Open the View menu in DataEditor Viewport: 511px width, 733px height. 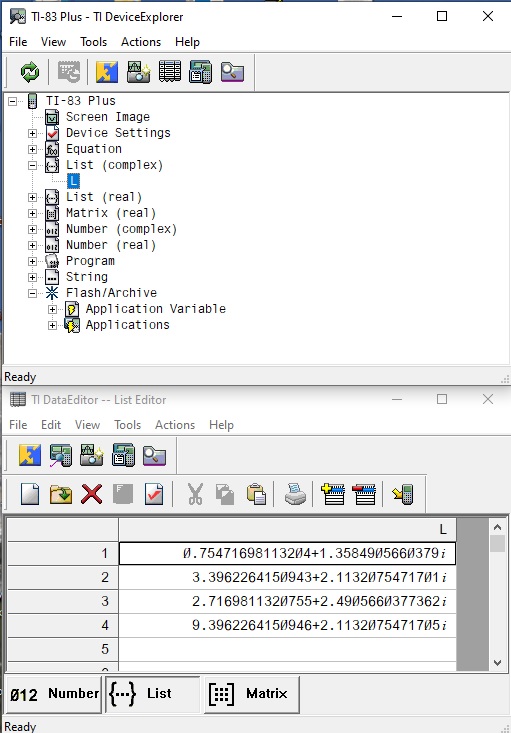click(87, 424)
